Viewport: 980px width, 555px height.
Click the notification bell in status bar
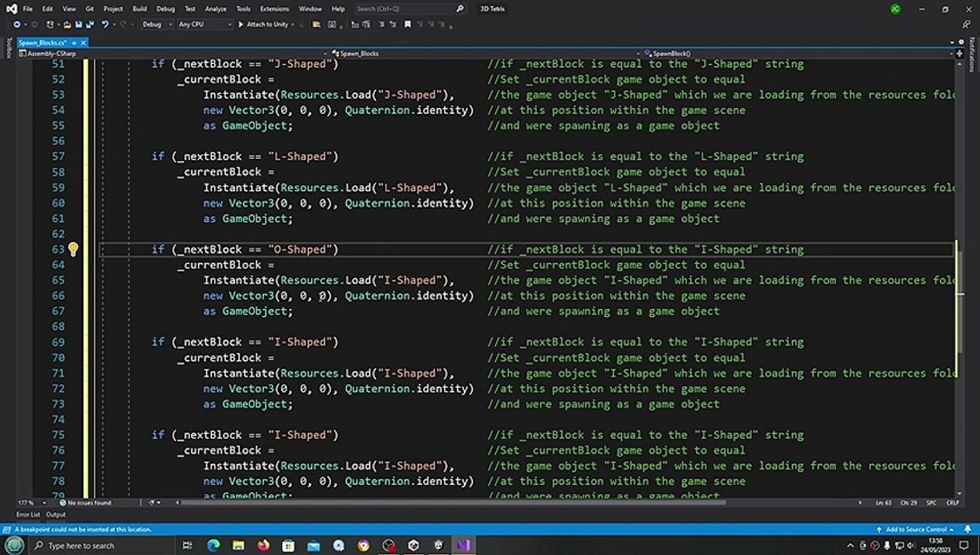coord(968,530)
